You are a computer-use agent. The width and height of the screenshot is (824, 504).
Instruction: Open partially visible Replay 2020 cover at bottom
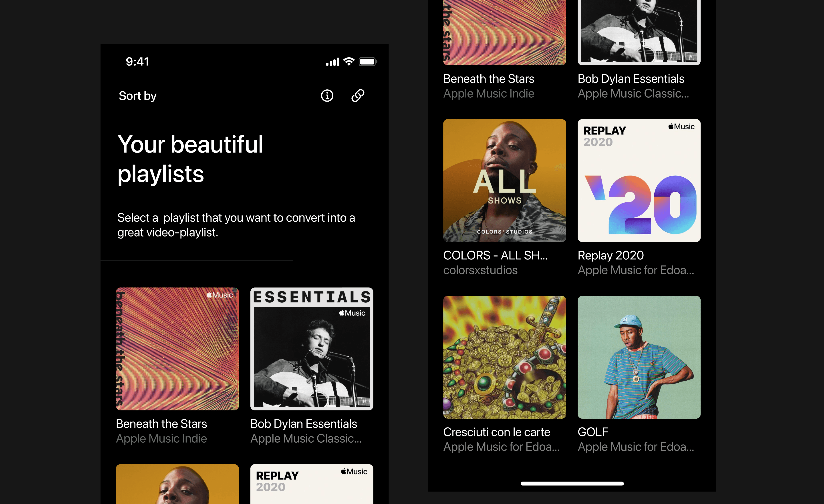(311, 484)
